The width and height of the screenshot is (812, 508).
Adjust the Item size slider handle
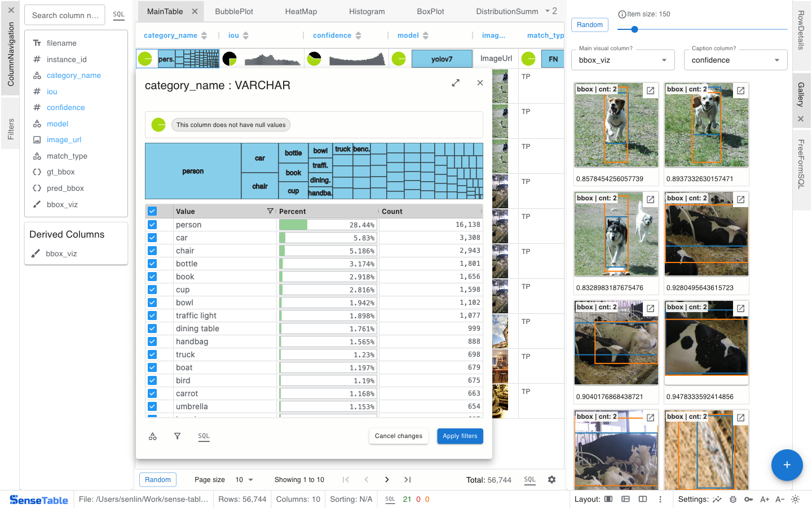[x=634, y=29]
